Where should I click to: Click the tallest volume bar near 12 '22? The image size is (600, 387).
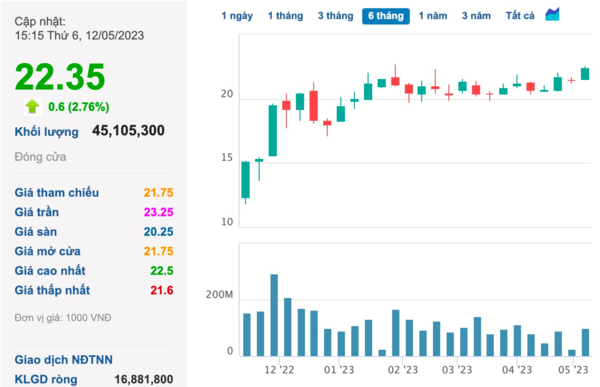coord(274,315)
